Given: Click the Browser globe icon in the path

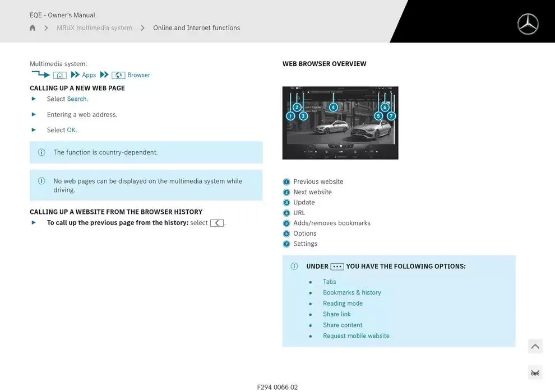Looking at the screenshot, I should (x=118, y=75).
